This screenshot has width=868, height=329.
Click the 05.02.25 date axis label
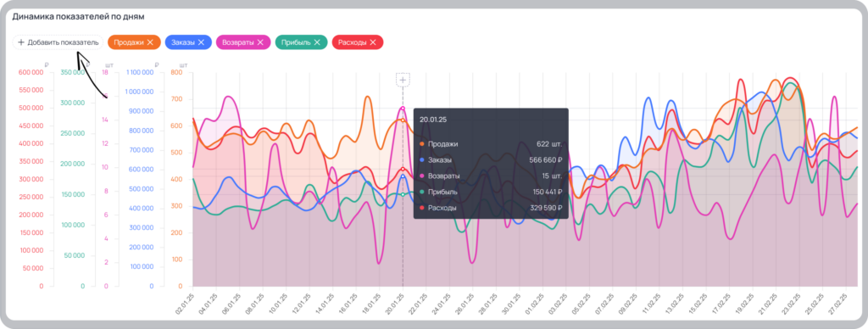(581, 304)
